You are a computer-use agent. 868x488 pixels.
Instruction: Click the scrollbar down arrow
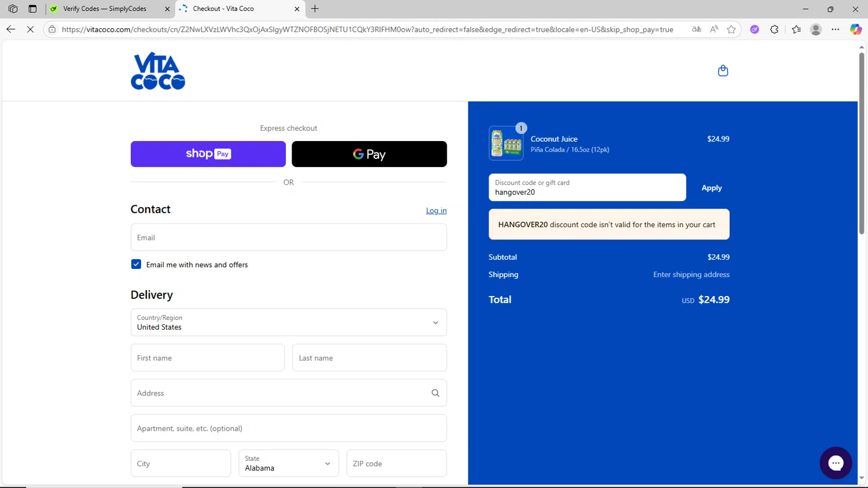(x=862, y=479)
